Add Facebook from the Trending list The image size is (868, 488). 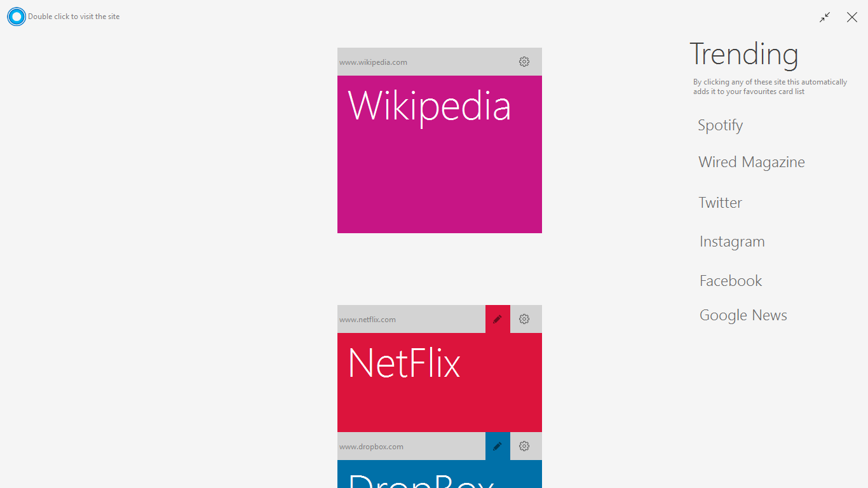[x=731, y=281]
